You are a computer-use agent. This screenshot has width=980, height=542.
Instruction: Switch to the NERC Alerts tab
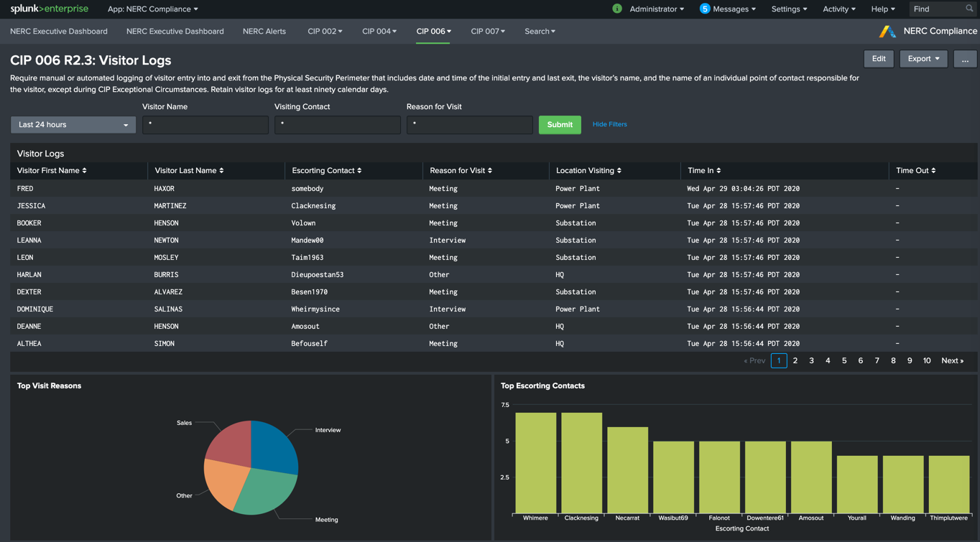point(264,31)
